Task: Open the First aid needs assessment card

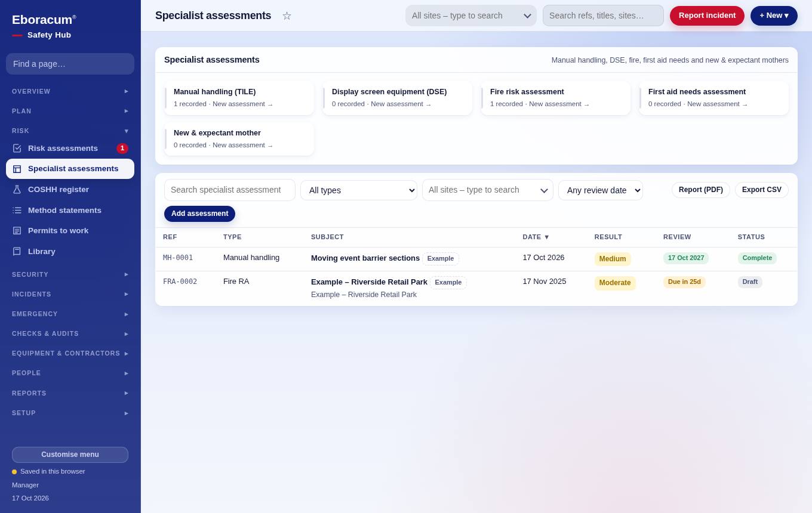Action: (x=713, y=98)
